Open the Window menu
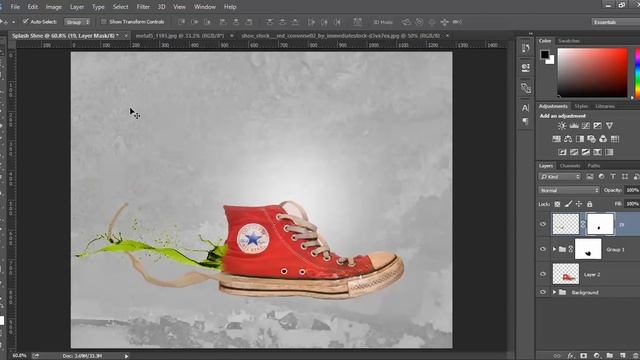The image size is (640, 360). click(x=204, y=7)
